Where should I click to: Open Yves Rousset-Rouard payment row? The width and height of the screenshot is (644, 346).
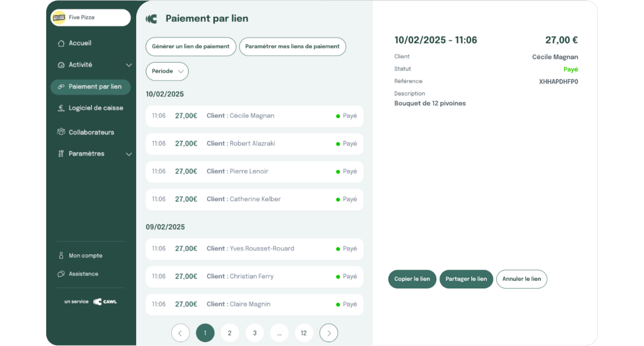pos(254,249)
